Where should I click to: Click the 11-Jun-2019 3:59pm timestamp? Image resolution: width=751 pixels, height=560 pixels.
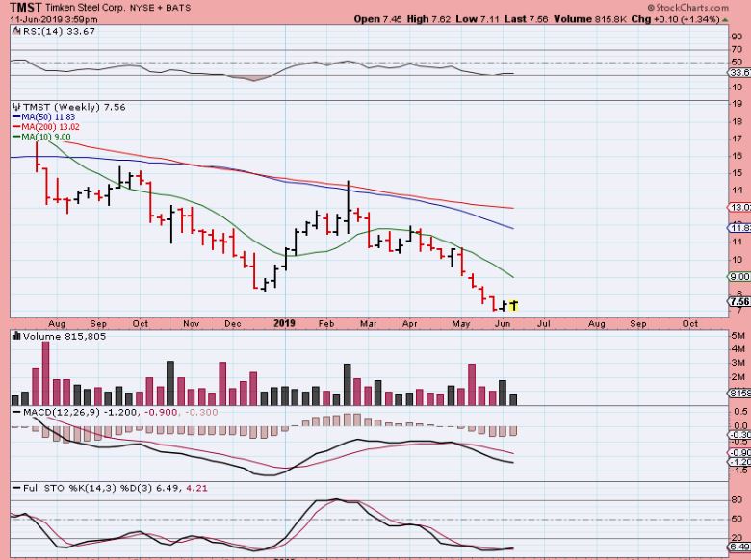(54, 19)
